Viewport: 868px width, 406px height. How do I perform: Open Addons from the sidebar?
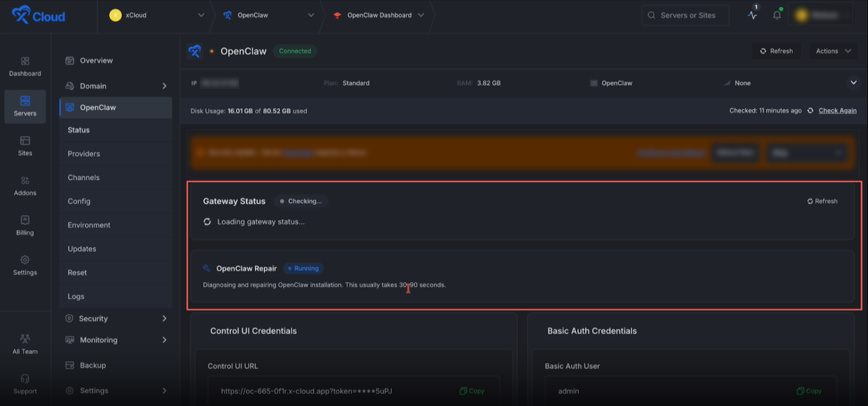25,186
